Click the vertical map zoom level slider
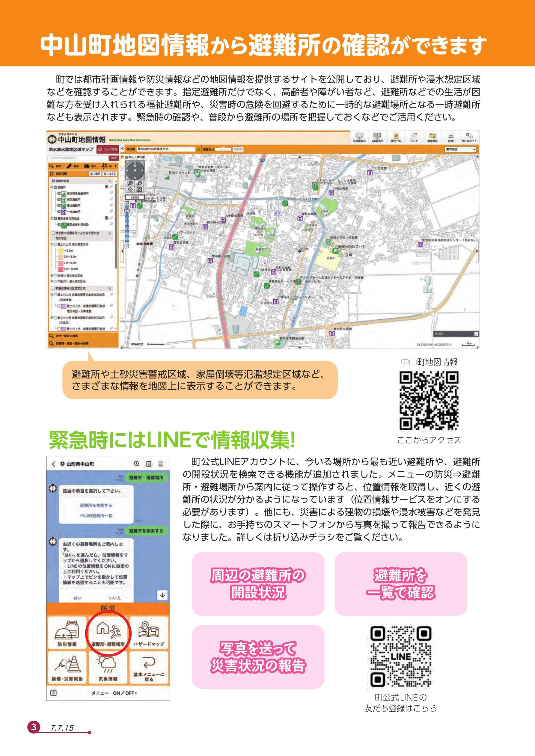535x756 pixels. (127, 224)
